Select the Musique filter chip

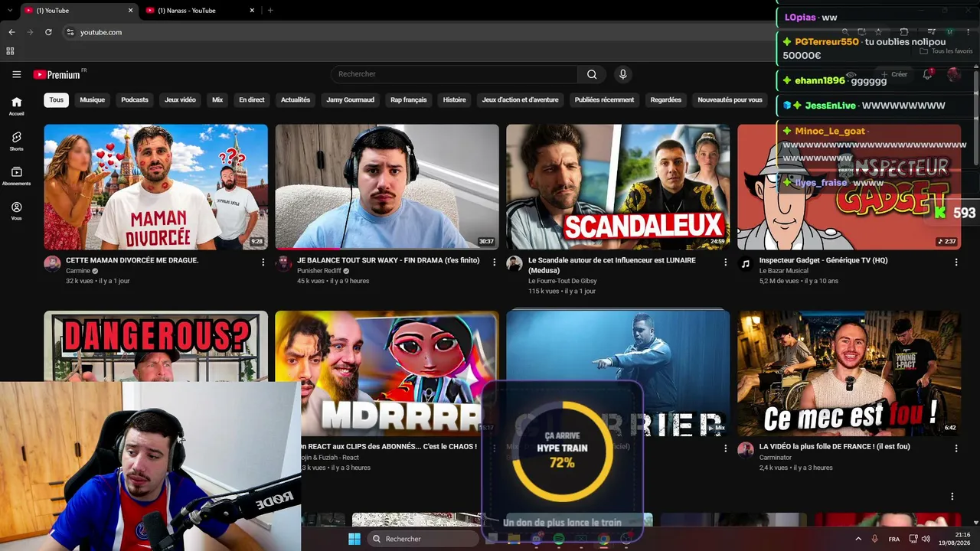pyautogui.click(x=93, y=99)
